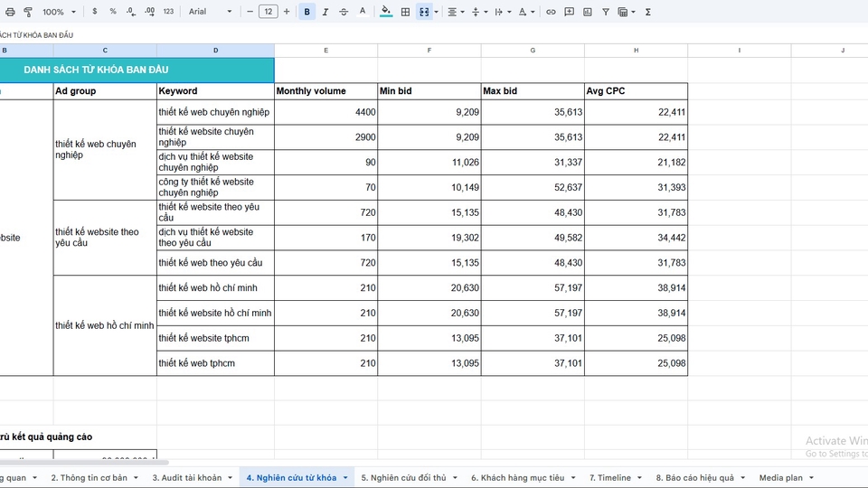Open the Media plan sheet tab
This screenshot has height=488, width=868.
click(x=780, y=477)
